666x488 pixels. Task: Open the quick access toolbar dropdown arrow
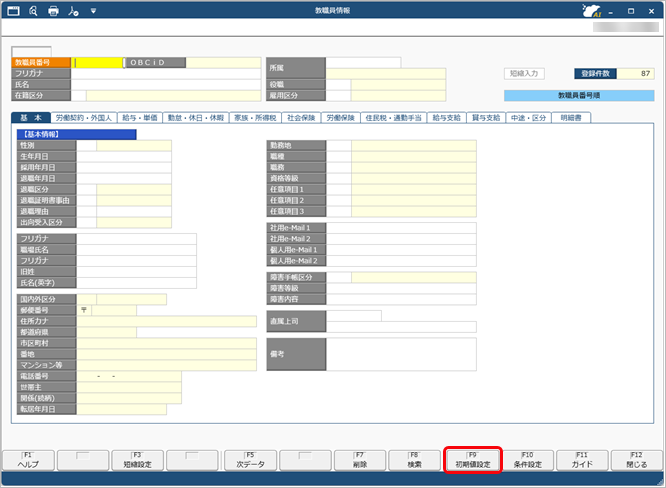(x=93, y=11)
